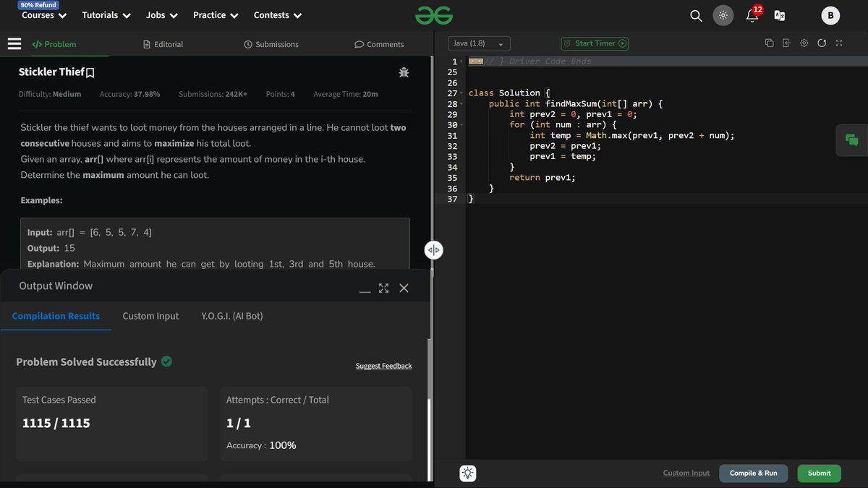Screen dimensions: 868x488
Task: Toggle the light/dark theme sun icon
Action: 723,15
